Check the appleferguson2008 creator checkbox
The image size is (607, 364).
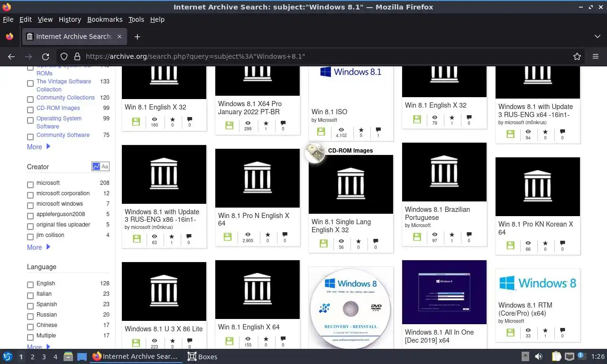30,216
